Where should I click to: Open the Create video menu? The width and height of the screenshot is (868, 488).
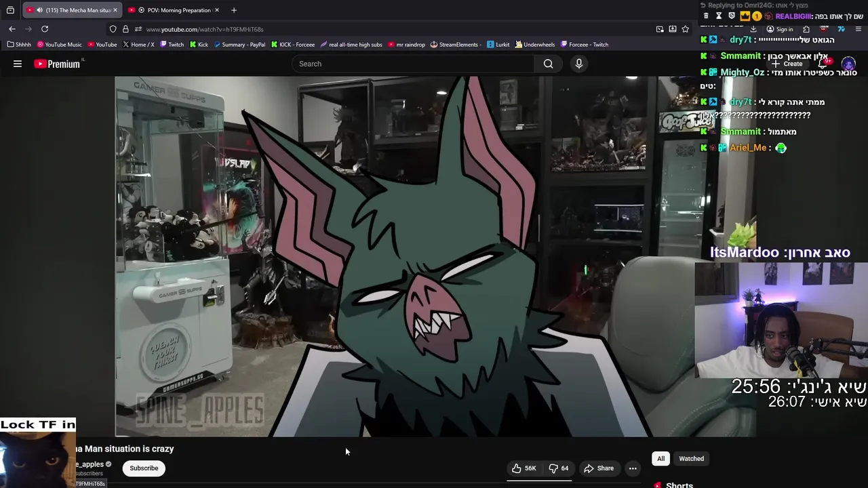point(787,64)
